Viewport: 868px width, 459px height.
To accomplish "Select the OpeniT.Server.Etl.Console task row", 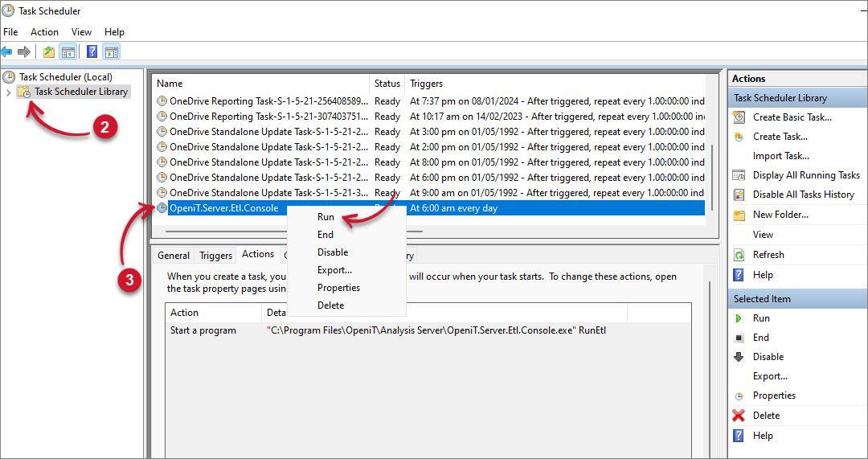I will [x=431, y=208].
